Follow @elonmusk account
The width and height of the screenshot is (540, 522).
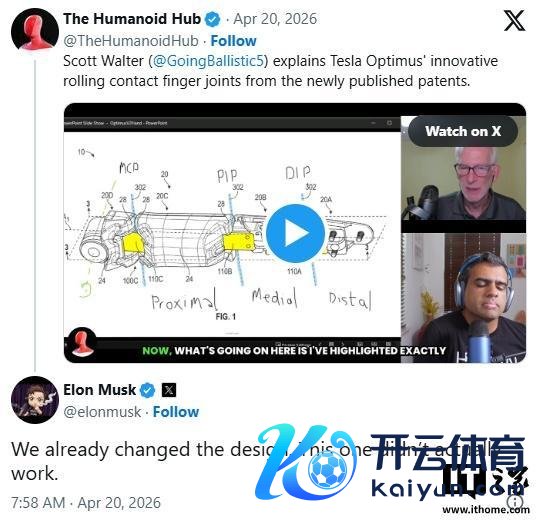coord(176,412)
